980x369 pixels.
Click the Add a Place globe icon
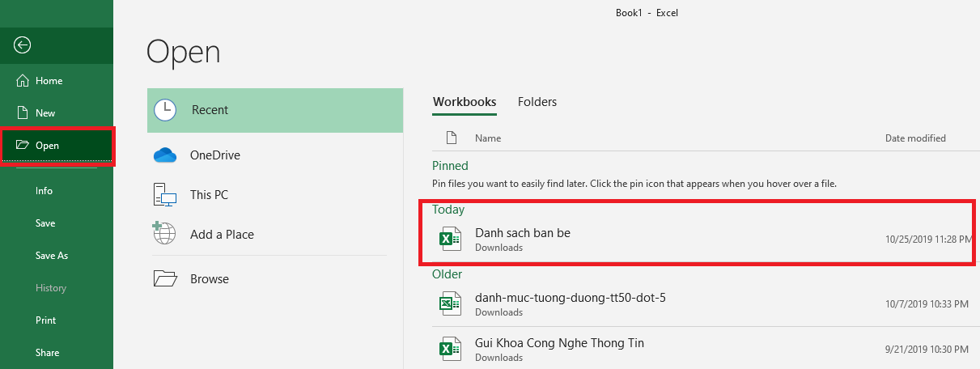[165, 235]
